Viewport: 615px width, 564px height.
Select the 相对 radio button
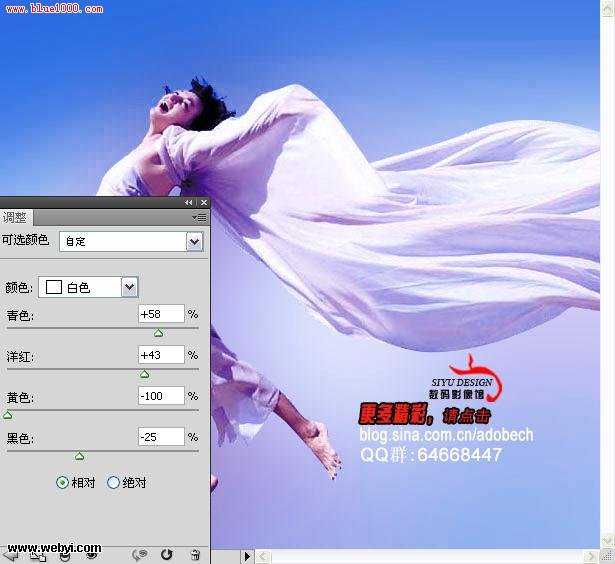62,482
